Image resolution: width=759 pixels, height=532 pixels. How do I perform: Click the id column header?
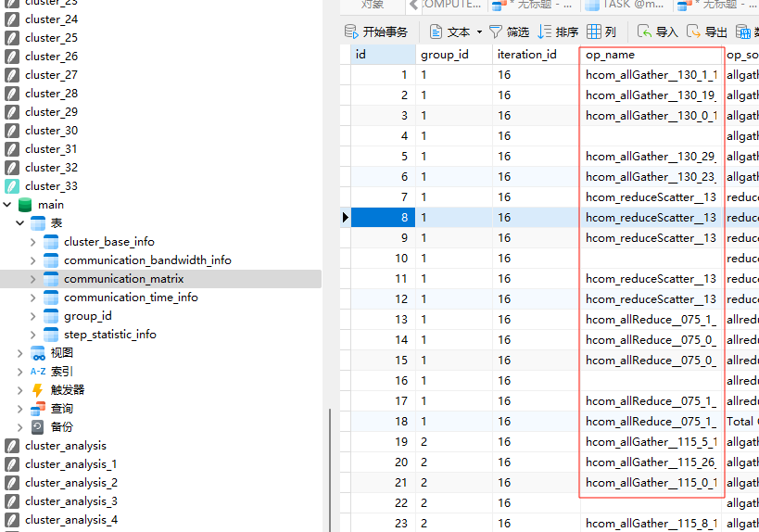(383, 55)
